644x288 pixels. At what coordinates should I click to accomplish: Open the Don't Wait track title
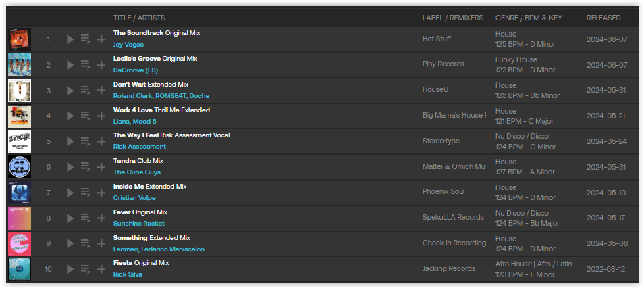pyautogui.click(x=130, y=85)
